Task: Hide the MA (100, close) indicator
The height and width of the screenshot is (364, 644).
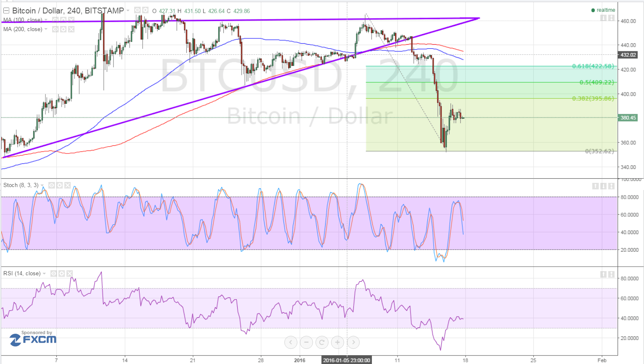Action: click(55, 20)
